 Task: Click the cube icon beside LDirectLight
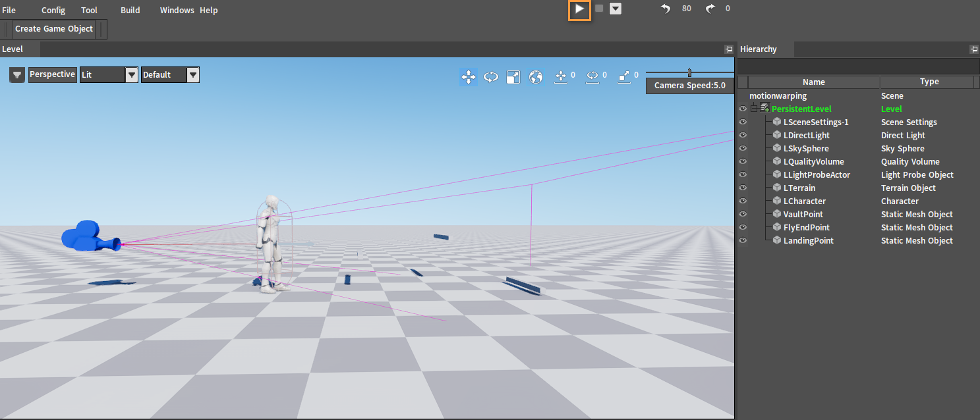coord(777,135)
